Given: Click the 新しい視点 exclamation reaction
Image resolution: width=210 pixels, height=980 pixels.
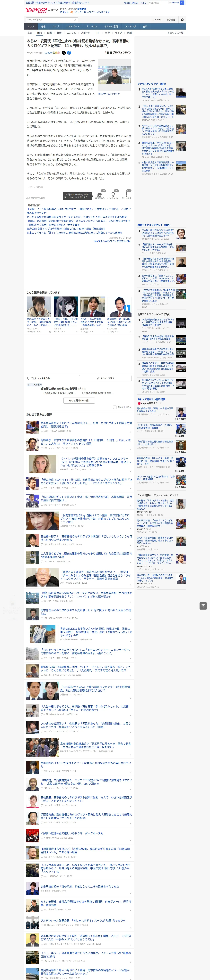Looking at the screenshot, I should (127, 196).
